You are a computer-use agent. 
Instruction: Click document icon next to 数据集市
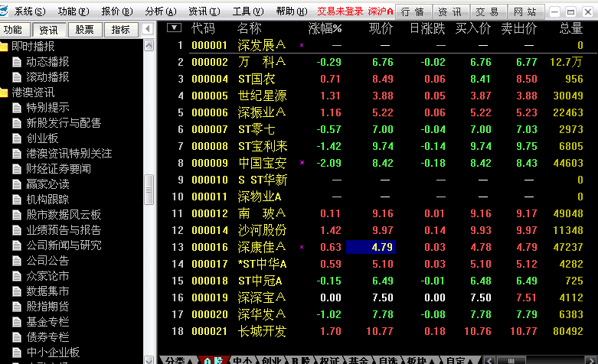(17, 291)
